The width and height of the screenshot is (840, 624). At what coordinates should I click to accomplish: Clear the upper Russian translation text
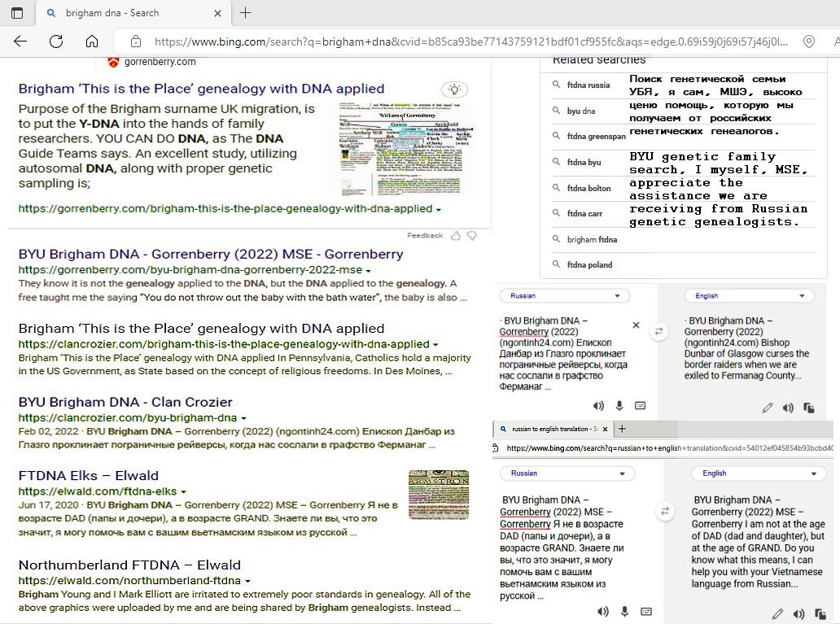tap(636, 325)
